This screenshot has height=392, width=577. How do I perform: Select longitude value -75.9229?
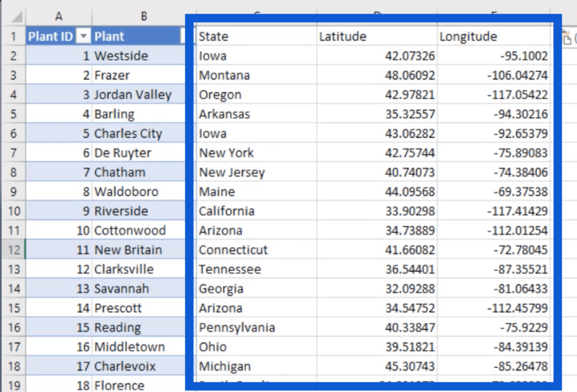pyautogui.click(x=494, y=327)
